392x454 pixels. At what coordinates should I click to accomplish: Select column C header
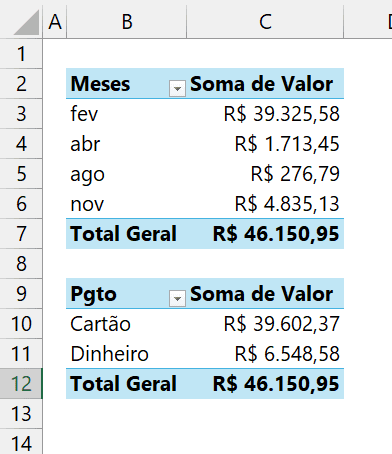265,22
